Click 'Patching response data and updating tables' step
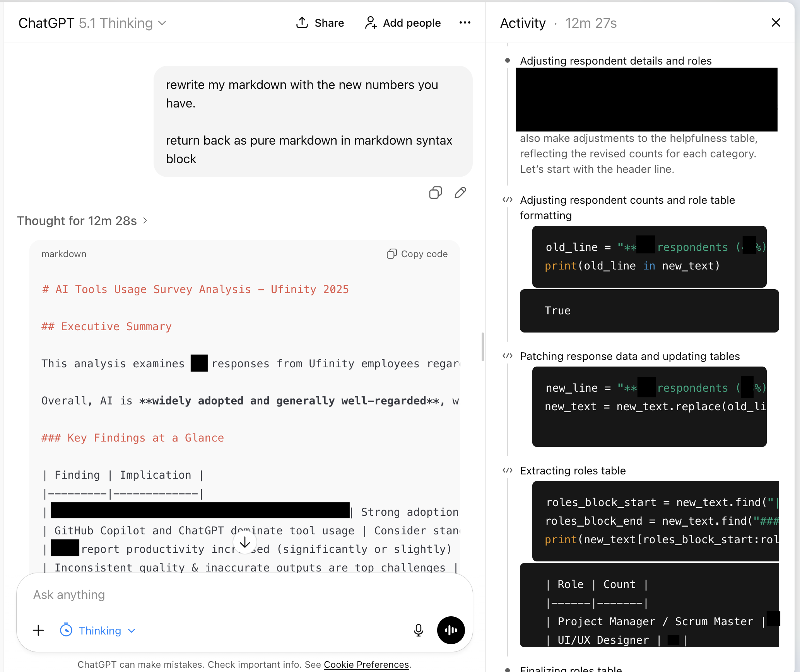 pos(629,356)
